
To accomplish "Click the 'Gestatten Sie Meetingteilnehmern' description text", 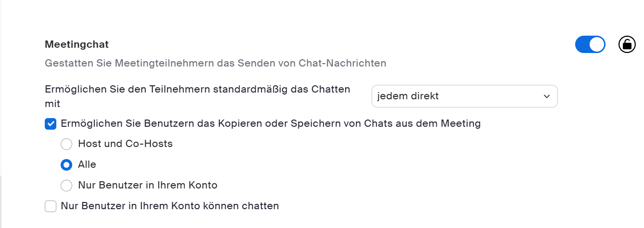I will pyautogui.click(x=215, y=63).
